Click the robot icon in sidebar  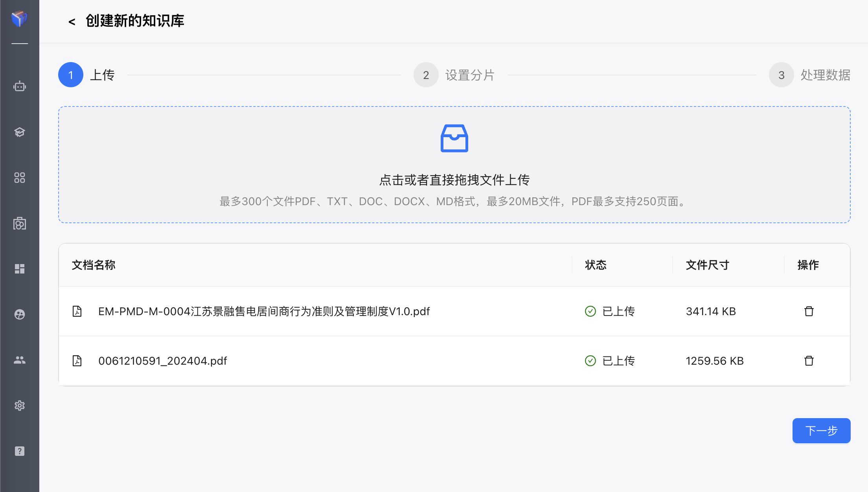point(20,86)
